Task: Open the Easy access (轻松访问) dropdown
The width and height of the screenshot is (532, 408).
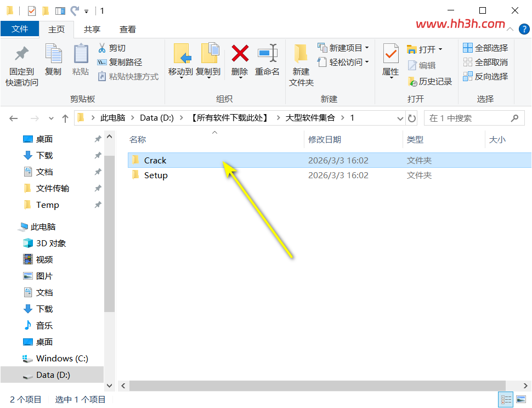Action: (x=343, y=62)
